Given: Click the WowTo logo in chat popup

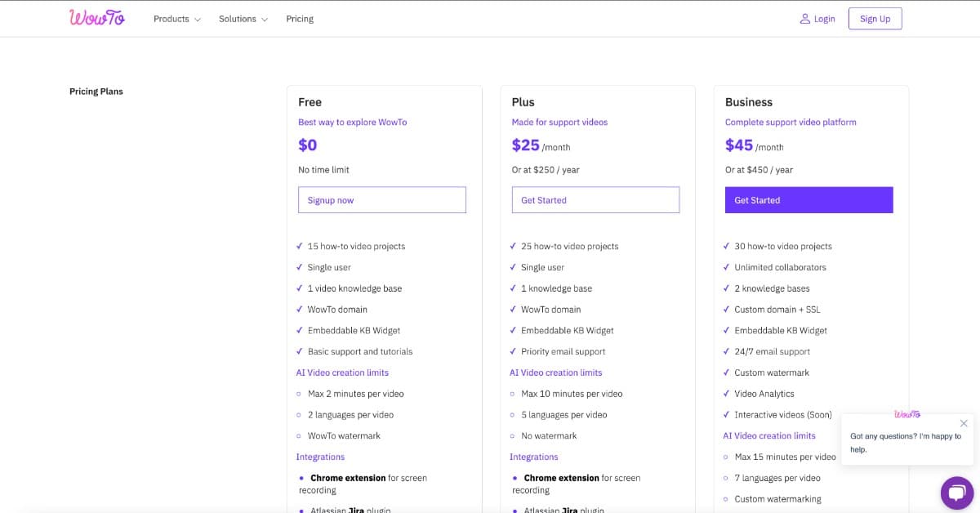Looking at the screenshot, I should [x=907, y=414].
